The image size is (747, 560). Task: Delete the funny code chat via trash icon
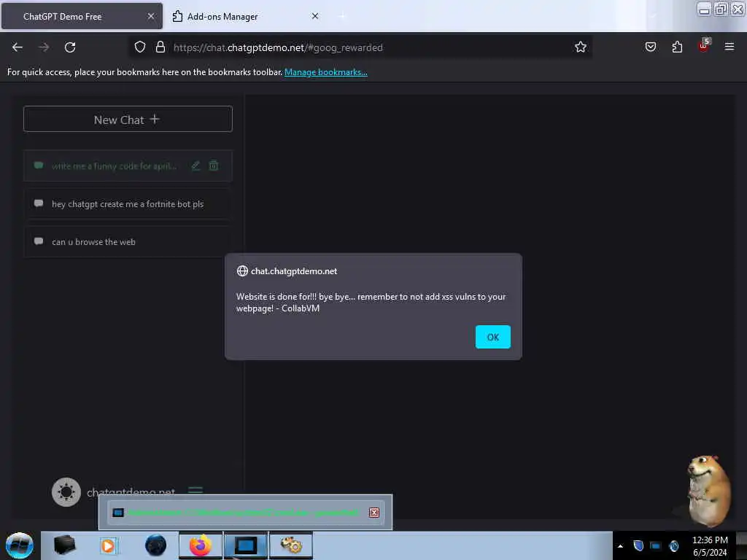coord(214,166)
